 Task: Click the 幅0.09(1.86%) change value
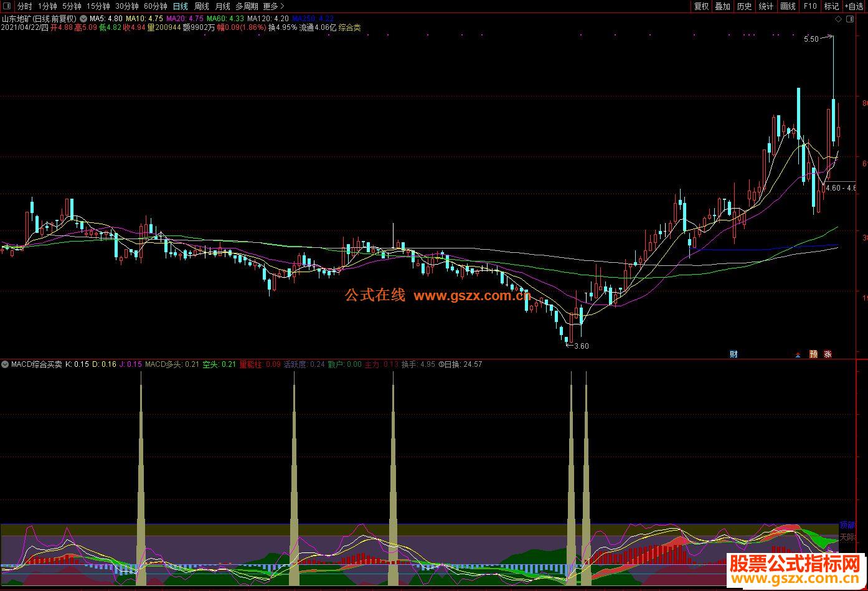(242, 28)
